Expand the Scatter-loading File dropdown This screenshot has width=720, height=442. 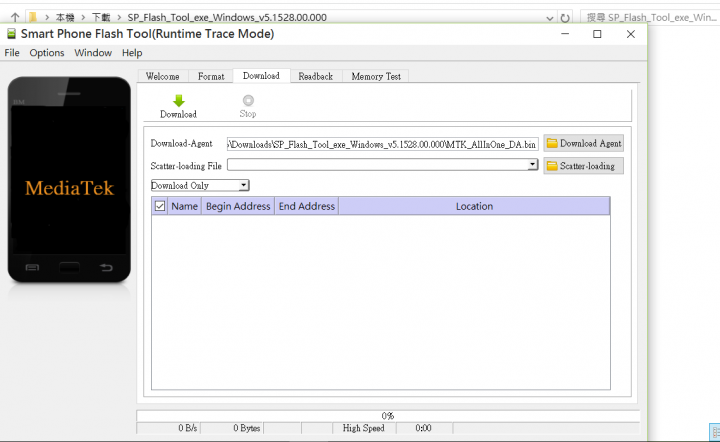click(x=532, y=164)
